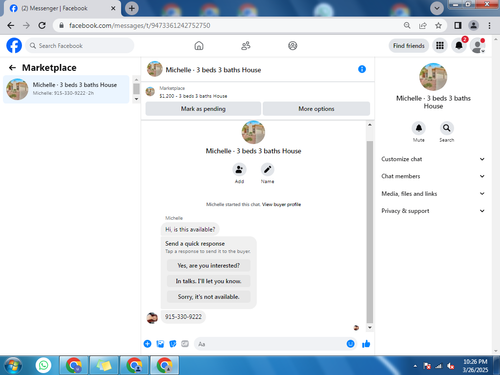Open sticky notes from the taskbar
Image resolution: width=500 pixels, height=375 pixels.
click(104, 365)
